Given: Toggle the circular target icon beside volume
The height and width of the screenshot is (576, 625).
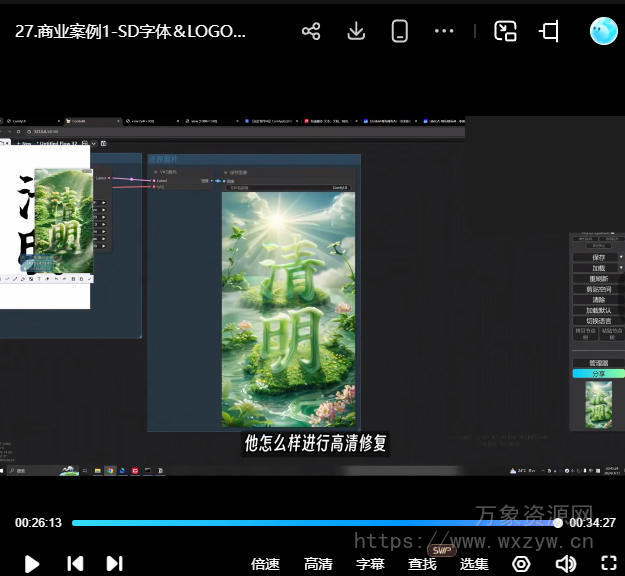Looking at the screenshot, I should click(521, 564).
